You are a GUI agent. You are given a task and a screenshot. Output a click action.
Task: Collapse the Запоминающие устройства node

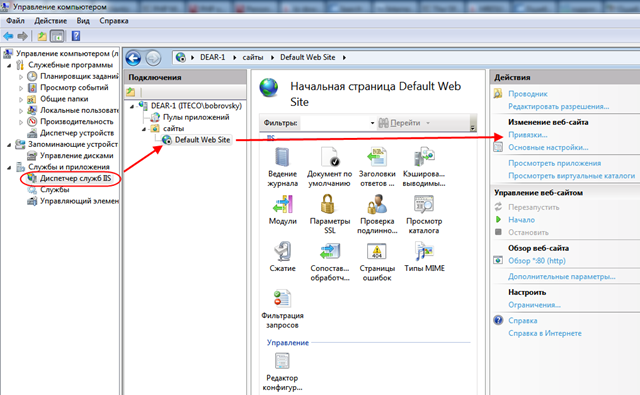tap(9, 145)
